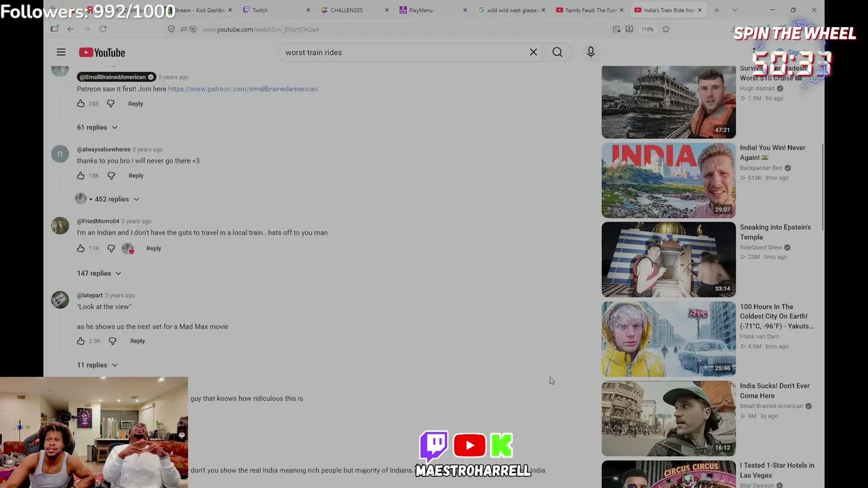The image size is (868, 488).
Task: Open 'Sneaking into Epstein's Temple' title
Action: [775, 232]
